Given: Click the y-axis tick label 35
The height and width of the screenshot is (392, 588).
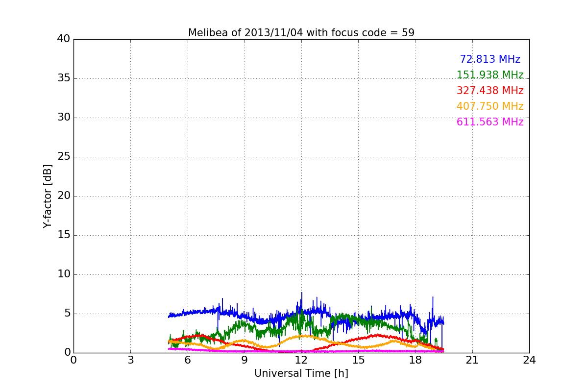Looking at the screenshot, I should click(64, 78).
